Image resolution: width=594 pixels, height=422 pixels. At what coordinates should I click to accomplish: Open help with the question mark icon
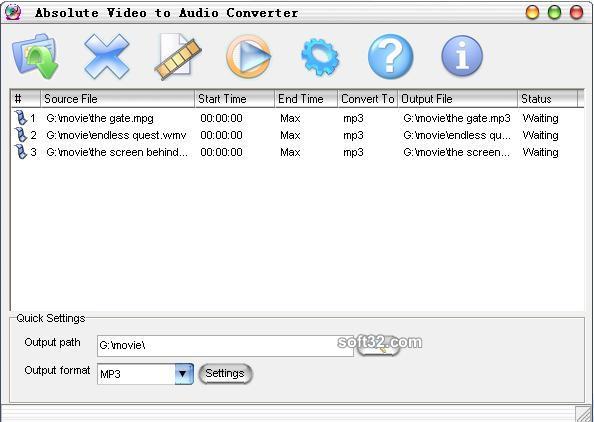click(x=391, y=57)
